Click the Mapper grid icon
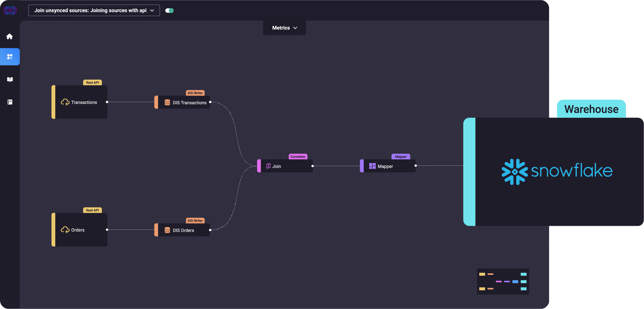Viewport: 644px width, 309px height. click(372, 166)
